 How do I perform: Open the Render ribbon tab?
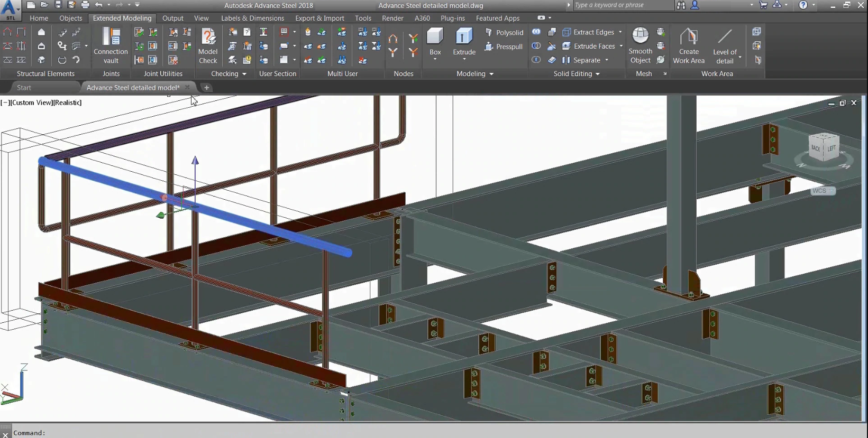pos(392,18)
